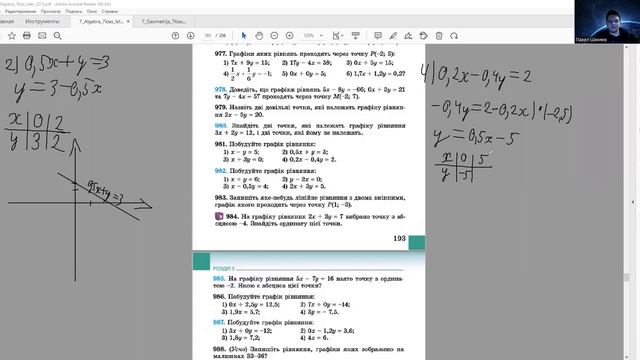The image size is (640, 360).
Task: Open the Редактирование menu
Action: pos(20,11)
